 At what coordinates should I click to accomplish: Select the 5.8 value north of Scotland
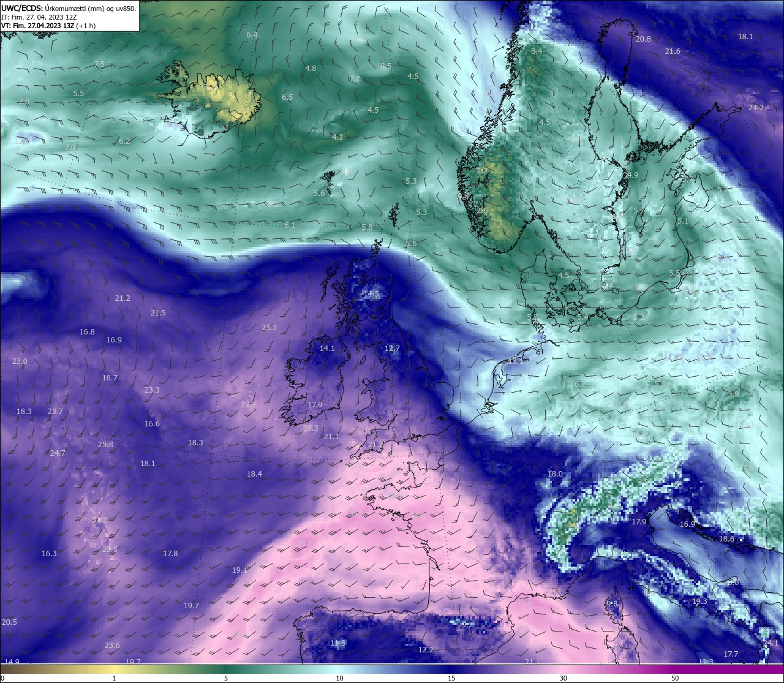(x=367, y=227)
